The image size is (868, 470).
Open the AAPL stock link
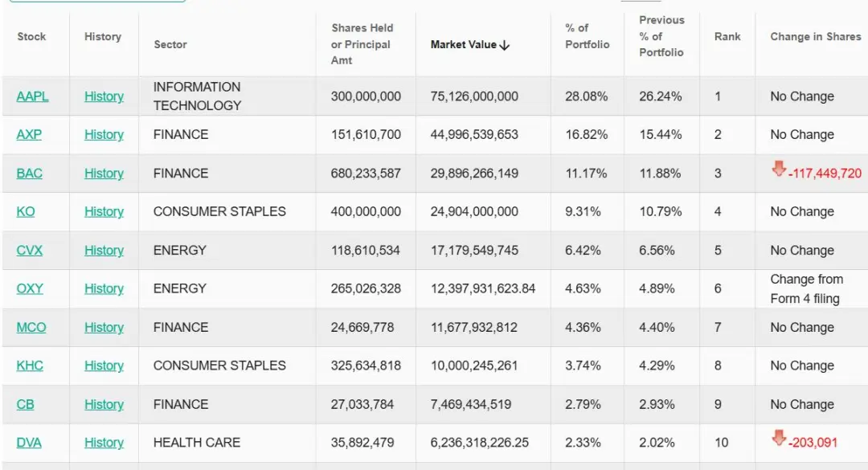point(33,96)
